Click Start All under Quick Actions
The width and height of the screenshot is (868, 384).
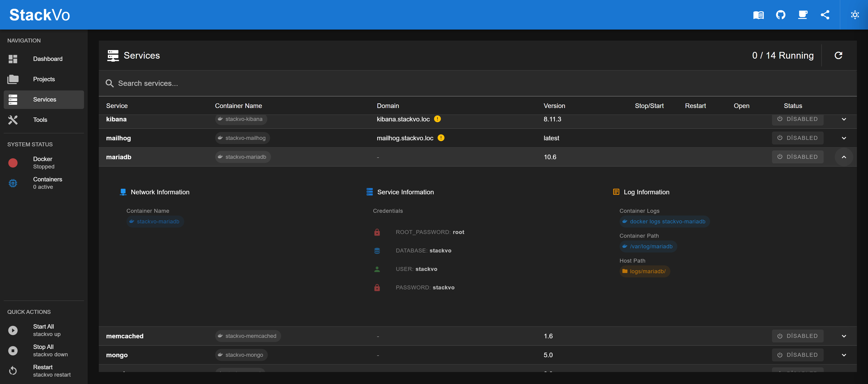pyautogui.click(x=43, y=330)
